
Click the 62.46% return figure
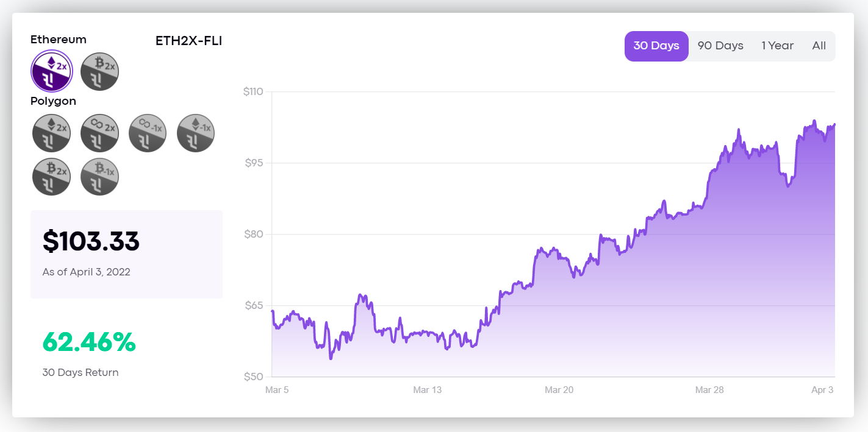click(x=89, y=342)
